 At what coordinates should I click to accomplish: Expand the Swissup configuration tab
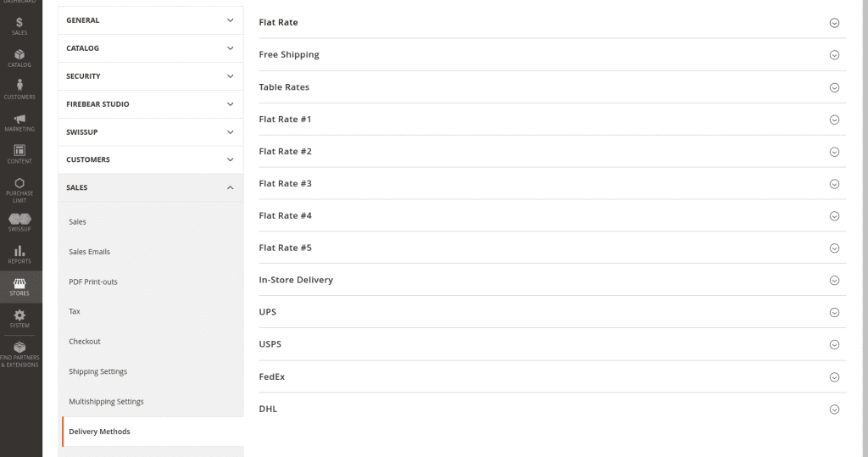151,131
